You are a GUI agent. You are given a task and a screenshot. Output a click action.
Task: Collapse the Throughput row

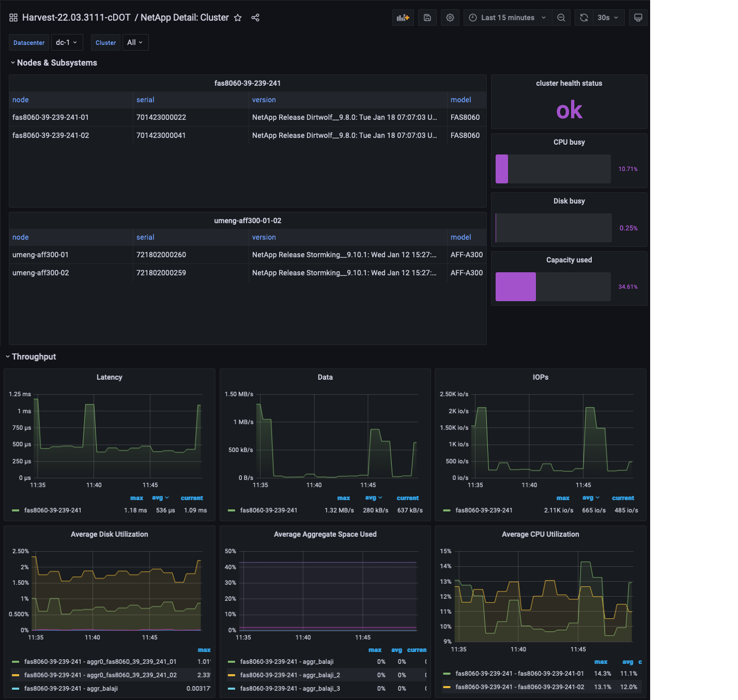coord(34,356)
